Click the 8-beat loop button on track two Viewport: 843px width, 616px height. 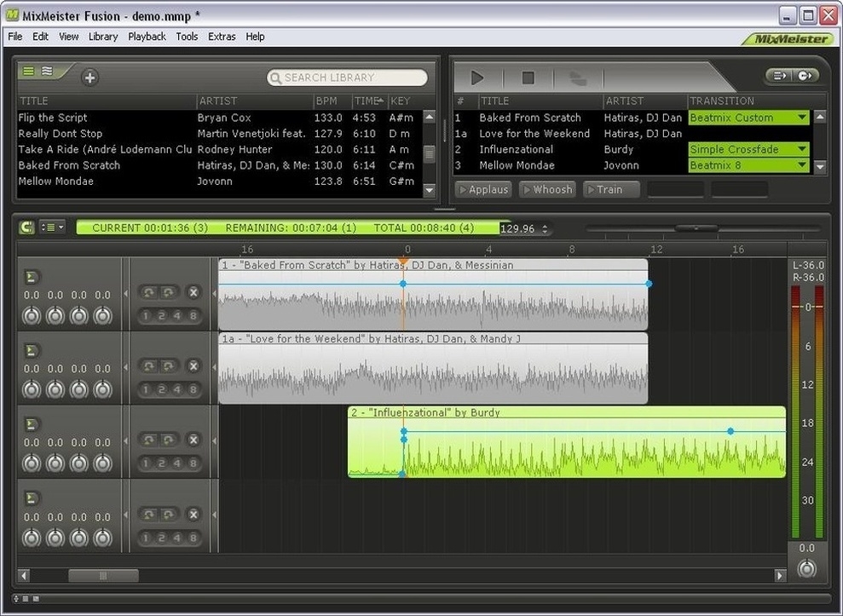[193, 390]
